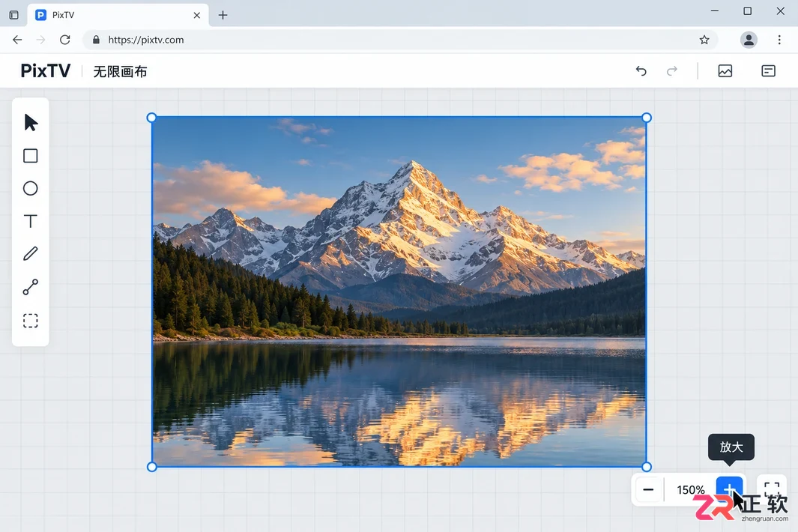The height and width of the screenshot is (532, 798).
Task: Bookmark this page with the star
Action: [704, 40]
